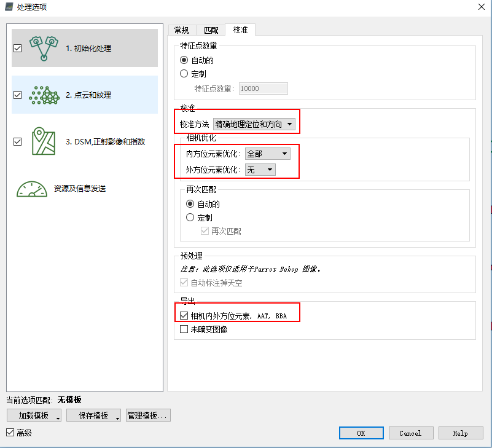The width and height of the screenshot is (492, 448).
Task: Open the DSM,正射影像和指数 map icon
Action: pyautogui.click(x=45, y=142)
